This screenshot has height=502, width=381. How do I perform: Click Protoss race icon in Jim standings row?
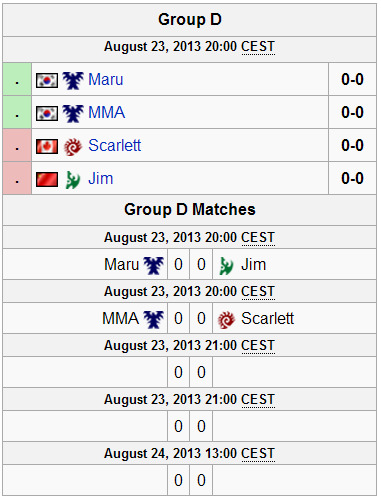coord(73,180)
